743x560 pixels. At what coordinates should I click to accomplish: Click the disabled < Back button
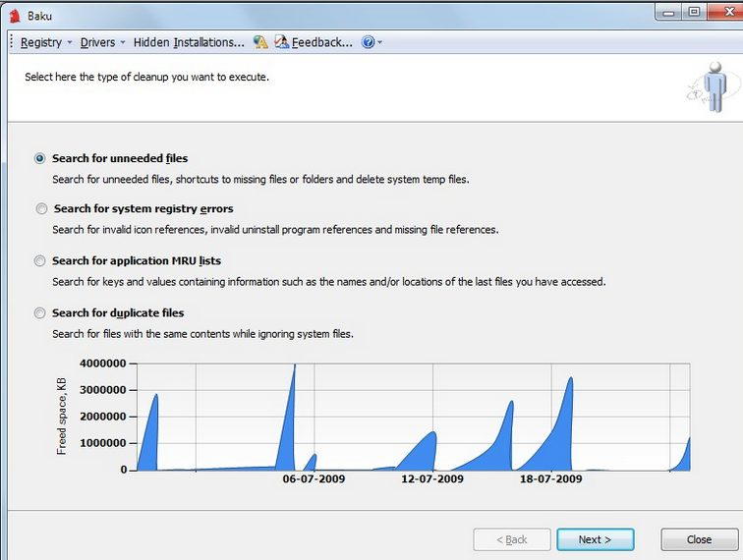tap(512, 539)
